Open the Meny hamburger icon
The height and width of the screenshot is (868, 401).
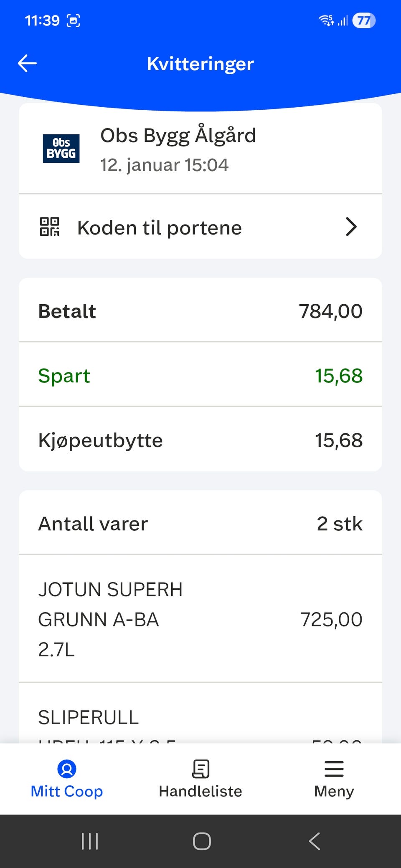coord(334,769)
